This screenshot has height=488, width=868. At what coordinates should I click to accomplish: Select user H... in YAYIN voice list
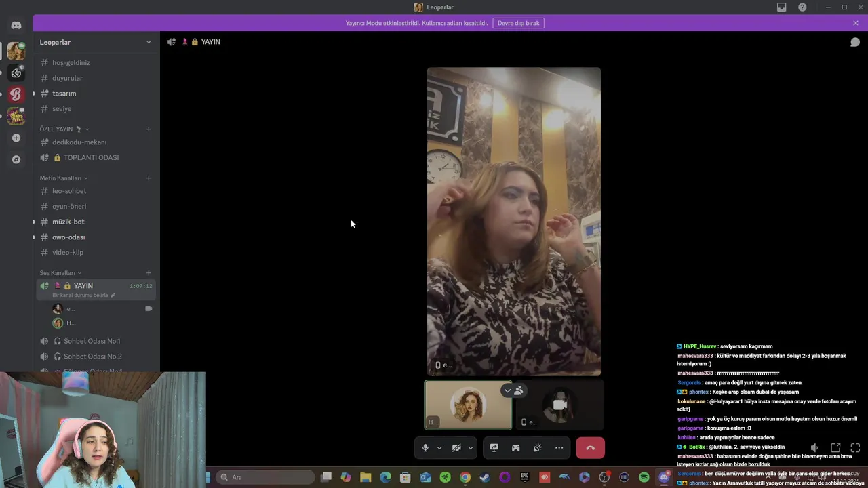pos(102,323)
